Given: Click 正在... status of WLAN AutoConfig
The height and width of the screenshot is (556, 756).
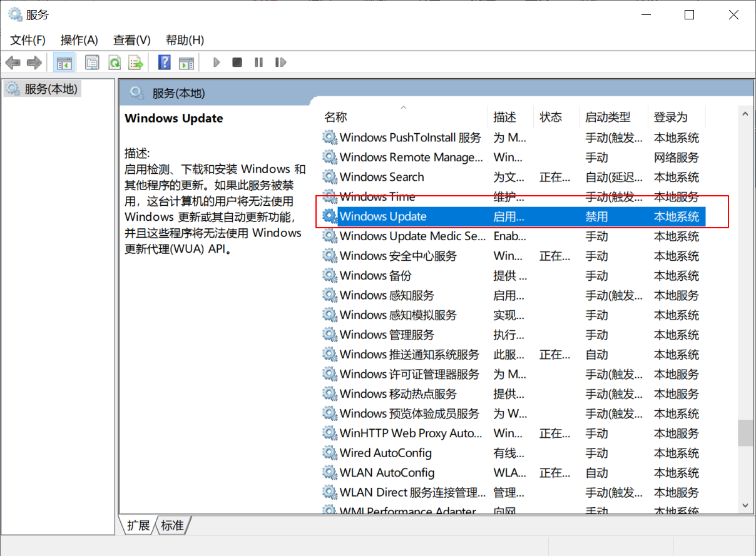Looking at the screenshot, I should [x=555, y=473].
